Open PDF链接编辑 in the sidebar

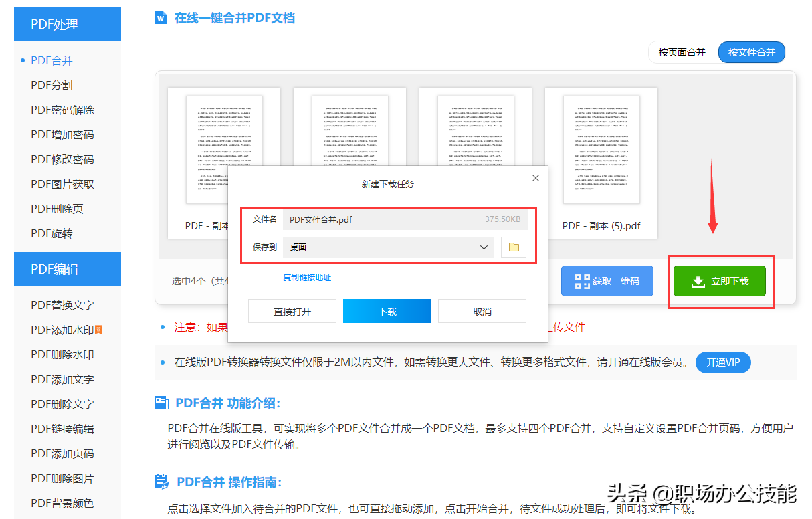pos(62,429)
